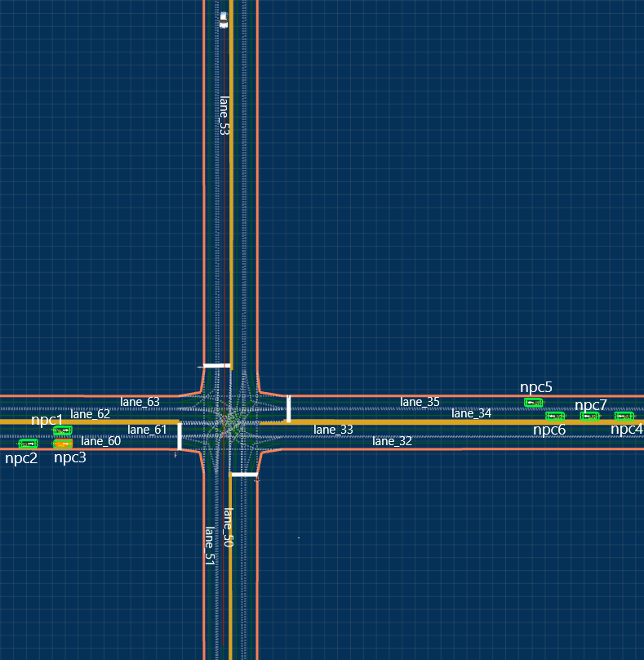Select the lane_35 label

[420, 402]
